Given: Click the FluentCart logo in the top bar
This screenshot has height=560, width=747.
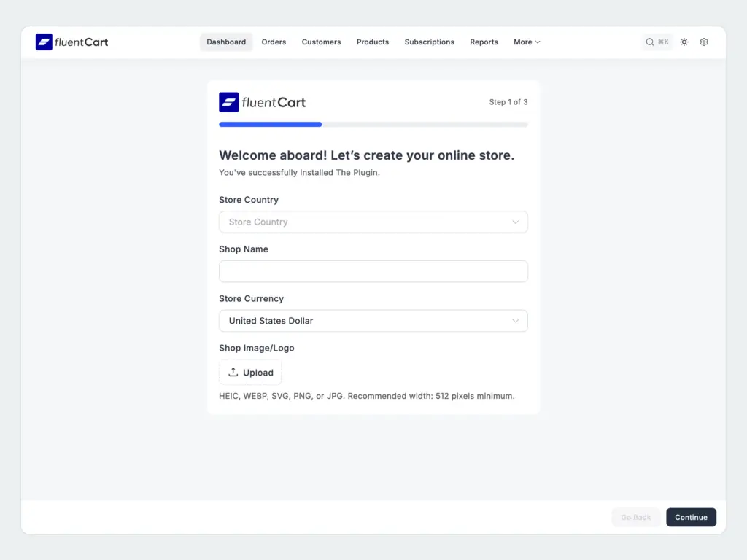Looking at the screenshot, I should click(x=72, y=42).
